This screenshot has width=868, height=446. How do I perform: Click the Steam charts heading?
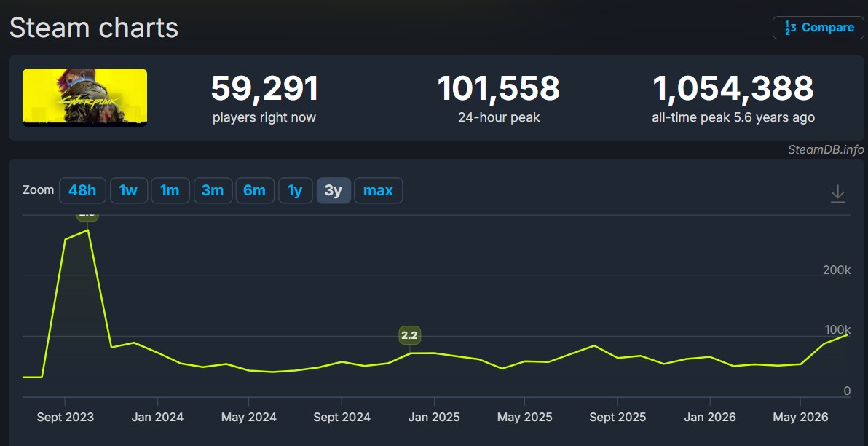click(x=94, y=28)
